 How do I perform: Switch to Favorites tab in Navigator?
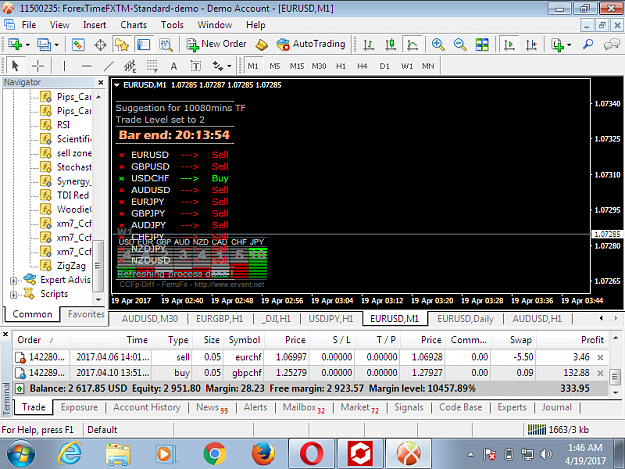[x=86, y=314]
